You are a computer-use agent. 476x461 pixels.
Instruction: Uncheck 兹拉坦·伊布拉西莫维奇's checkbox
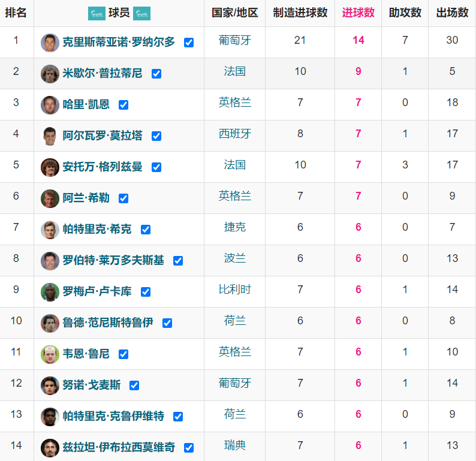click(x=189, y=448)
